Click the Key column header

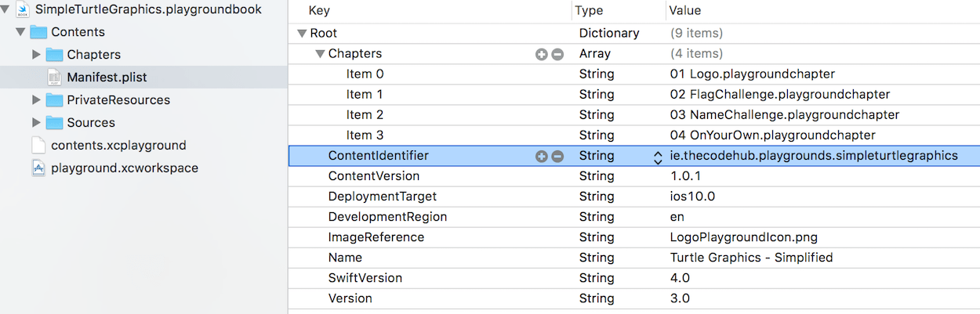pyautogui.click(x=319, y=11)
